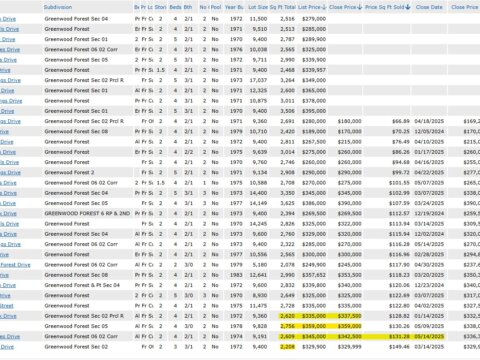Viewport: 480px width, 360px height.
Task: Click the highlighted 2,756 square feet cell
Action: click(287, 326)
